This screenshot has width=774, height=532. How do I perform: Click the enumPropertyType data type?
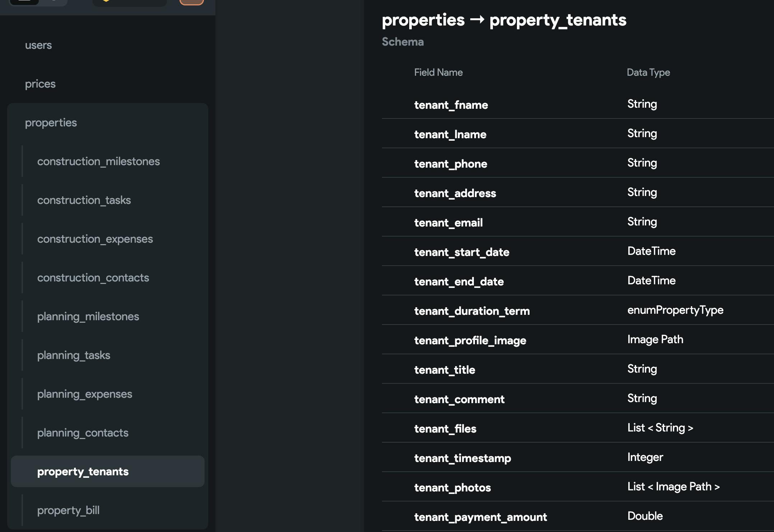675,310
